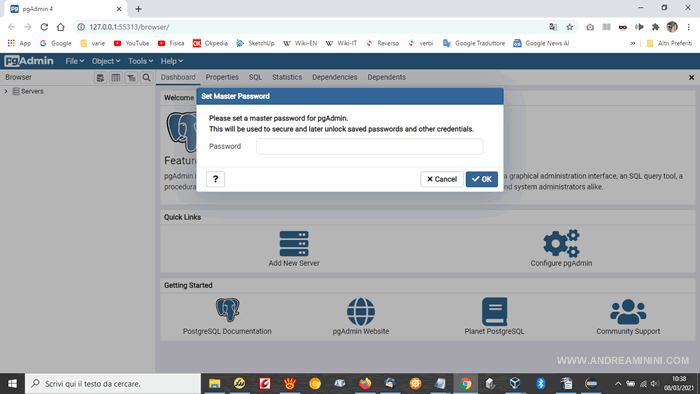Click the Windows taskbar search box
Image resolution: width=700 pixels, height=394 pixels.
tap(113, 384)
